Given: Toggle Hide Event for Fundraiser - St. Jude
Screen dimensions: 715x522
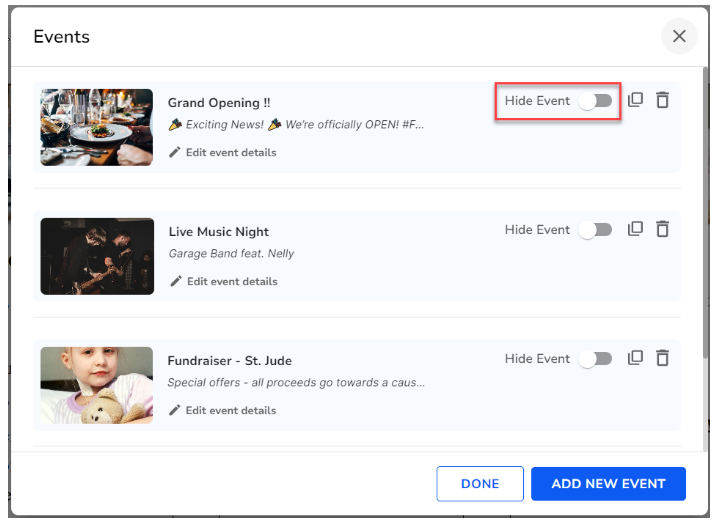Looking at the screenshot, I should pyautogui.click(x=595, y=359).
